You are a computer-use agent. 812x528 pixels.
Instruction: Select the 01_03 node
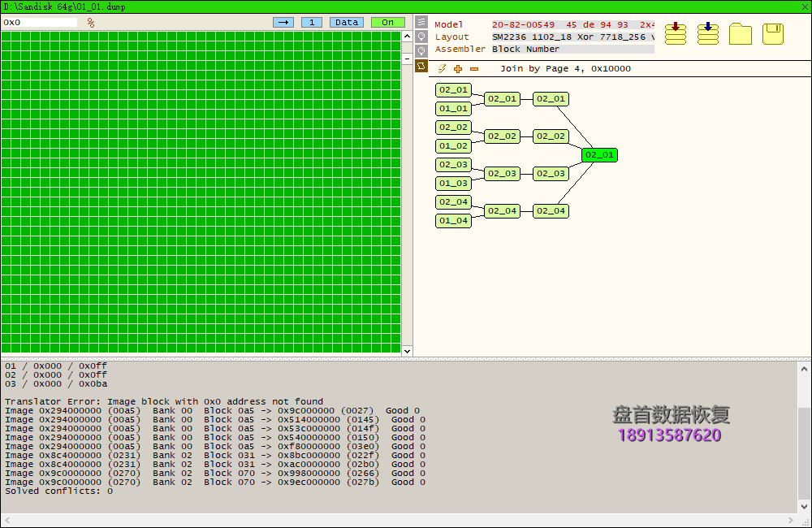tap(454, 183)
